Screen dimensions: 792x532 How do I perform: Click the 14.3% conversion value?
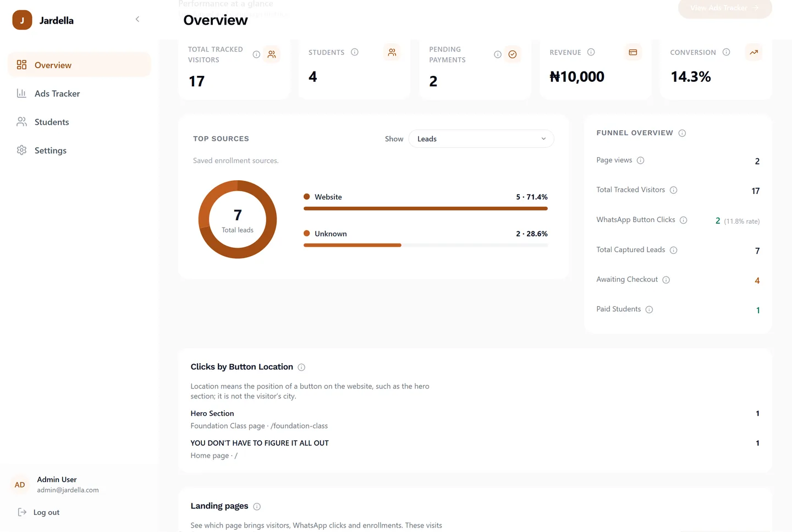691,76
